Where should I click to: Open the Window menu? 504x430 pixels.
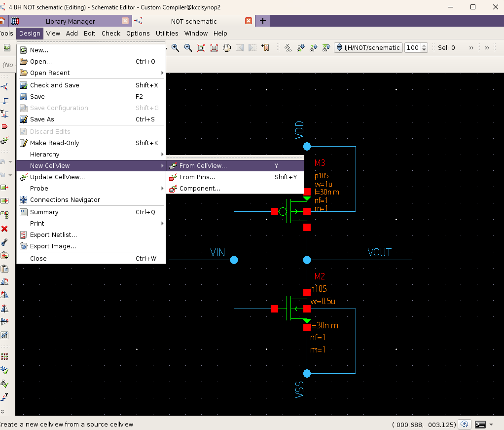(196, 34)
